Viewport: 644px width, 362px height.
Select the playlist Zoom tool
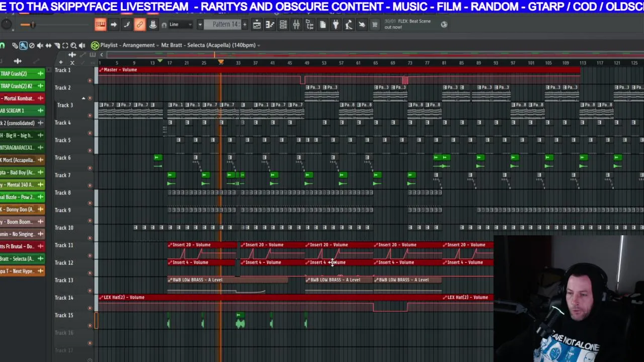click(x=73, y=45)
